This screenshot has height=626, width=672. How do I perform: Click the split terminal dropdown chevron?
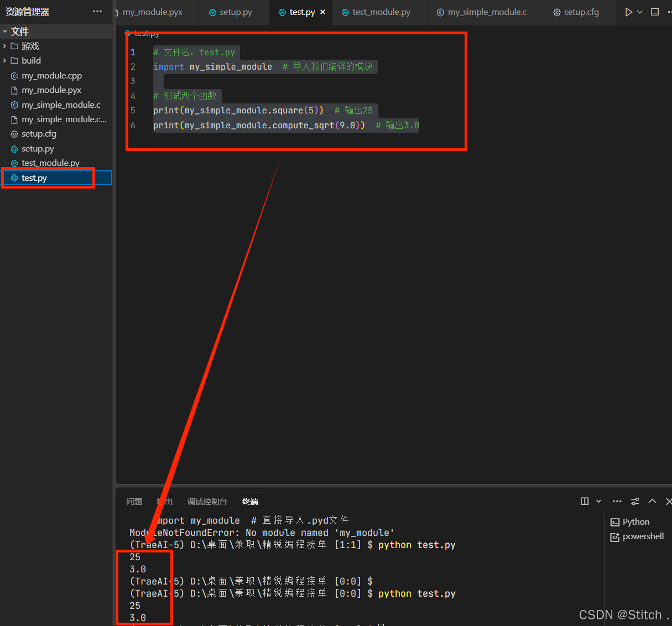[x=597, y=501]
